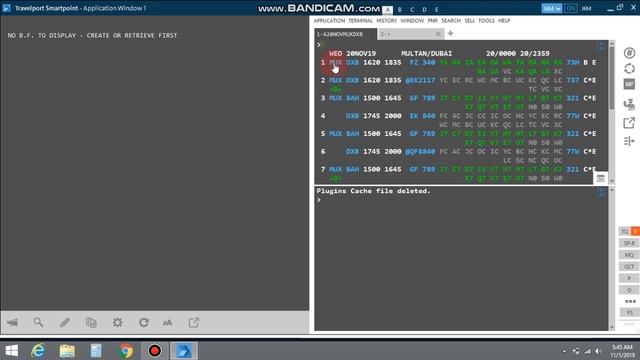Image resolution: width=640 pixels, height=360 pixels.
Task: Launch Internet Explorer from the taskbar
Action: pyautogui.click(x=38, y=351)
